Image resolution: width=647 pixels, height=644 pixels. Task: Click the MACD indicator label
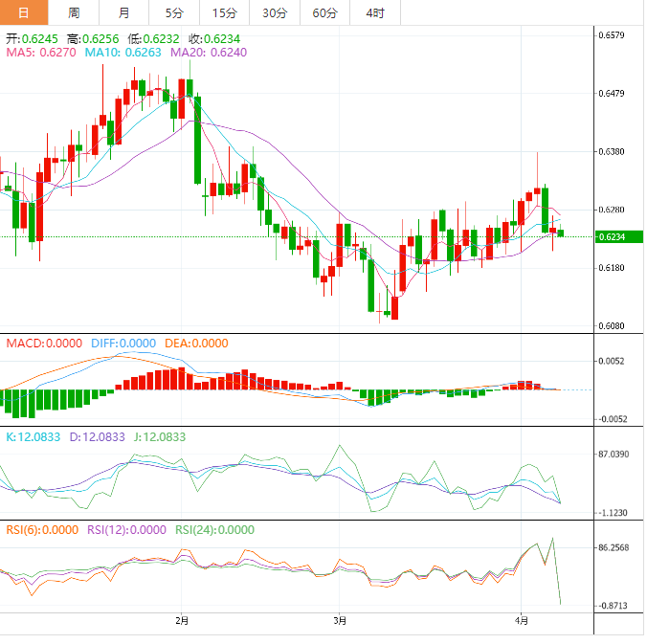(x=45, y=343)
